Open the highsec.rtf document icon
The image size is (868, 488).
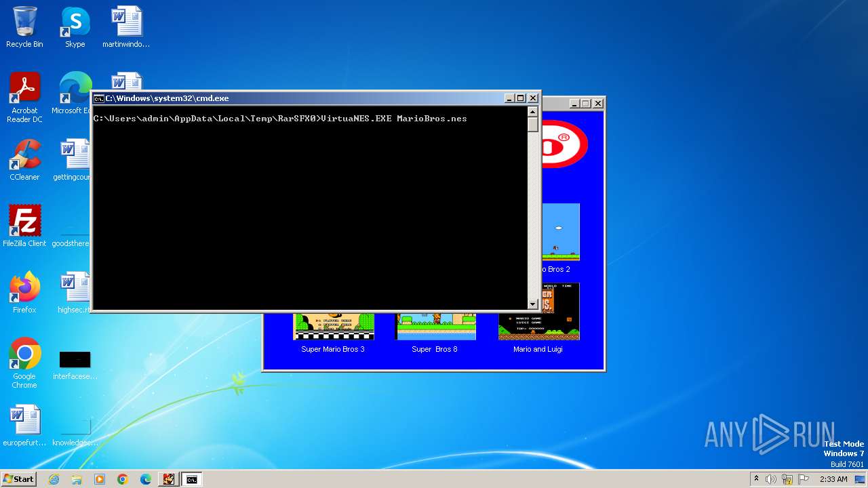point(73,292)
